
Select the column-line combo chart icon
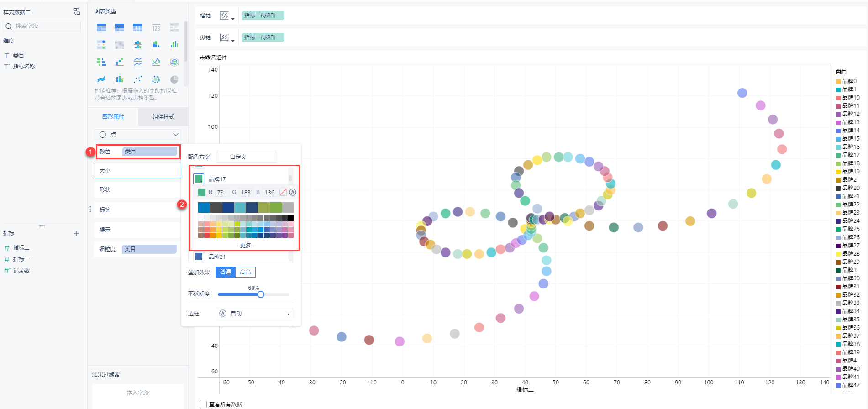click(x=120, y=79)
